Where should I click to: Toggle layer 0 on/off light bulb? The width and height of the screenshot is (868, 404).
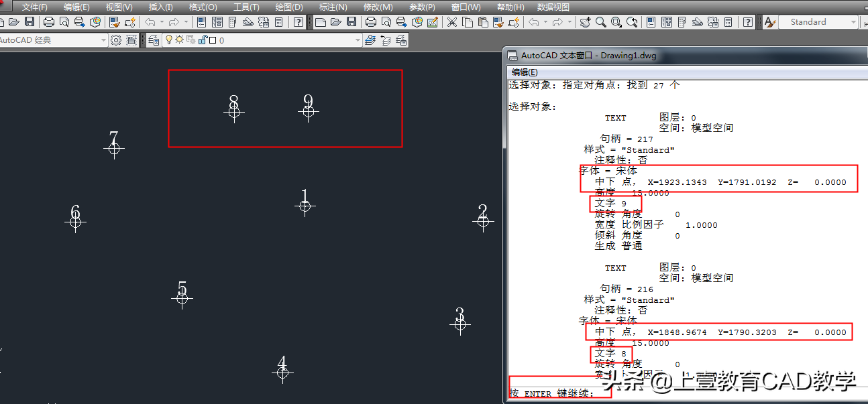coord(169,40)
